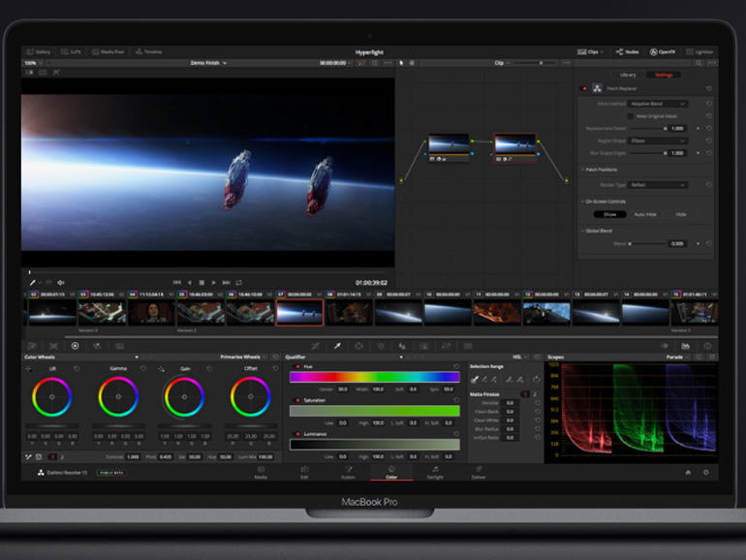Open the Color Wheels palette icon
The width and height of the screenshot is (746, 560).
point(75,346)
